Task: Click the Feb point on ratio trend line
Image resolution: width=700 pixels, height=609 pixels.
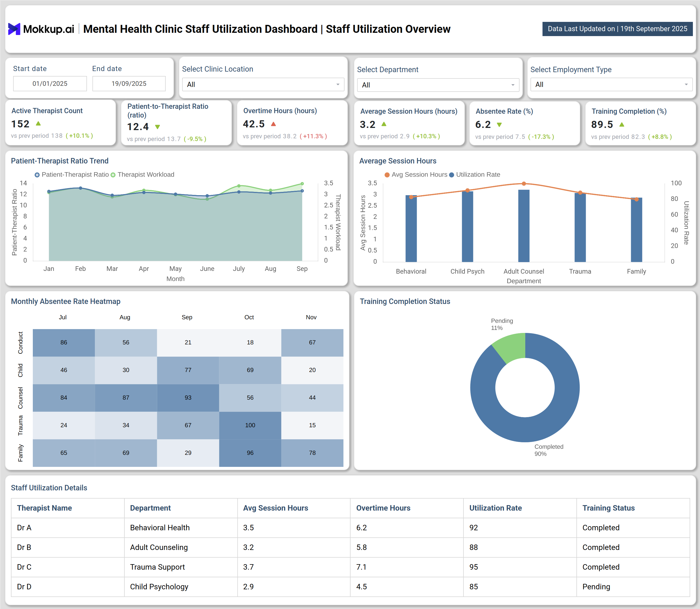Action: [81, 188]
